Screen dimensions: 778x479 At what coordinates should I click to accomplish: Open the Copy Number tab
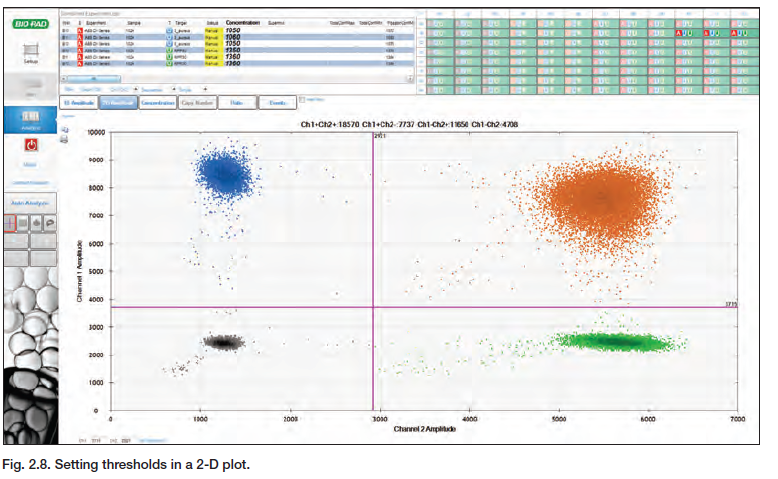(x=196, y=102)
